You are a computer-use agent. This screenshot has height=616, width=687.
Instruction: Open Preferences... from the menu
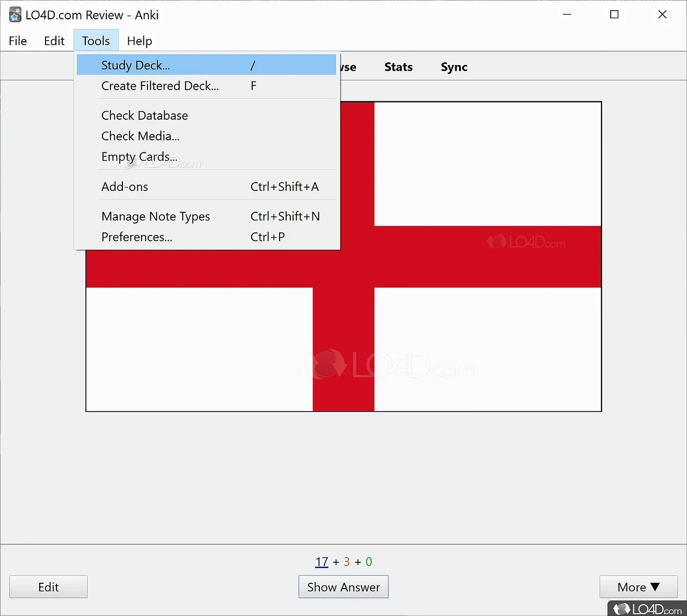(207, 237)
